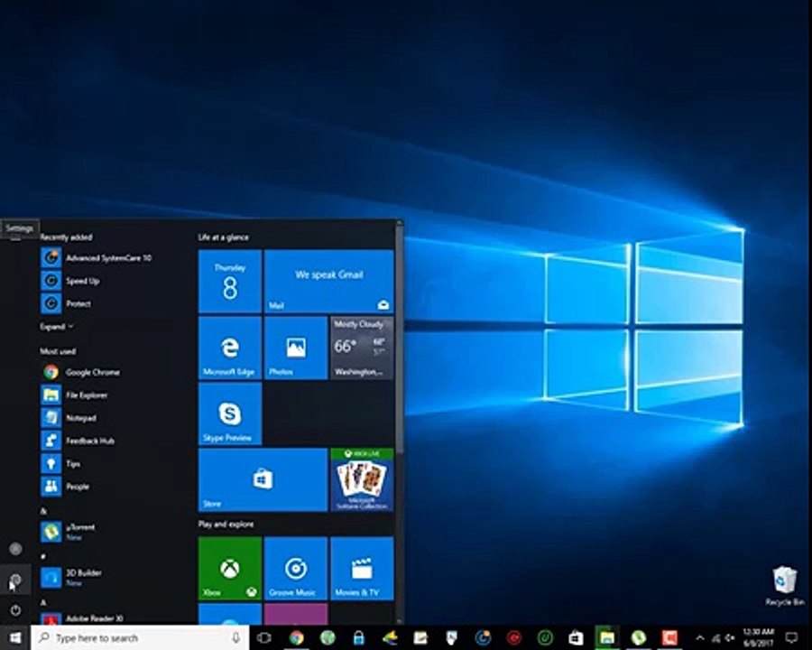Open the Store tile
This screenshot has height=650, width=812.
pos(263,480)
